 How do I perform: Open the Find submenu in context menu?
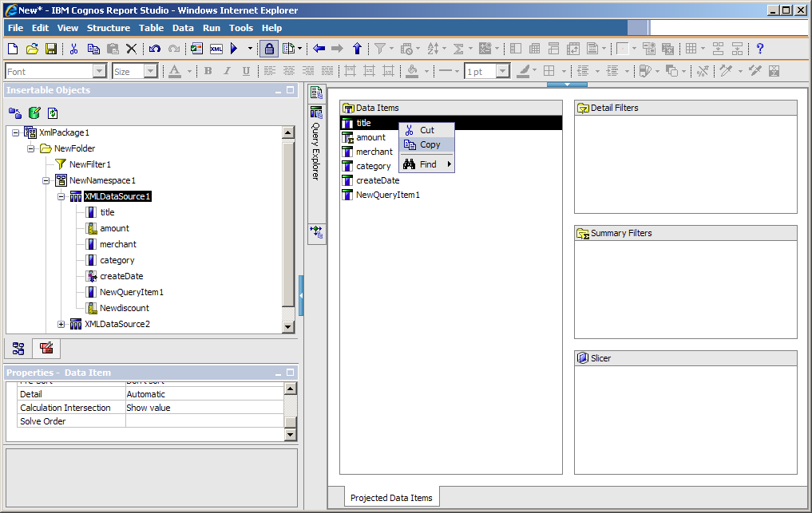point(426,164)
